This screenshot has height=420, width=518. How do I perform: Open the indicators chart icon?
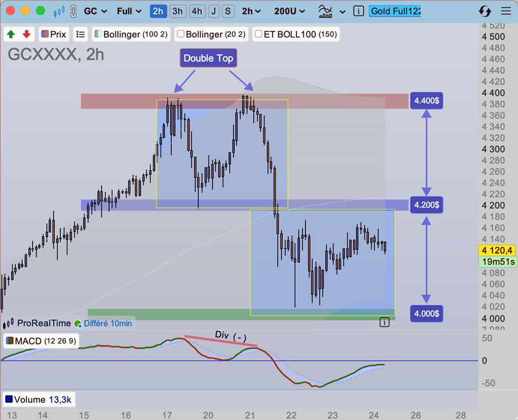coord(327,11)
